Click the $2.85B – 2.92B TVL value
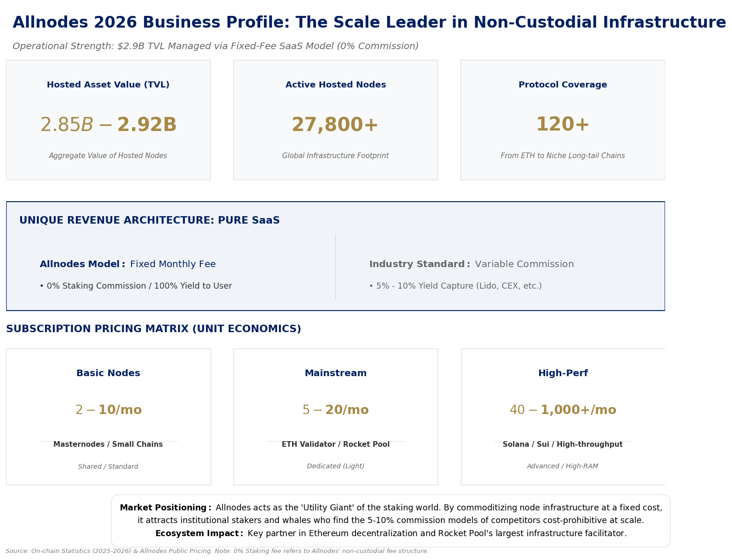732x560 pixels. pyautogui.click(x=108, y=125)
